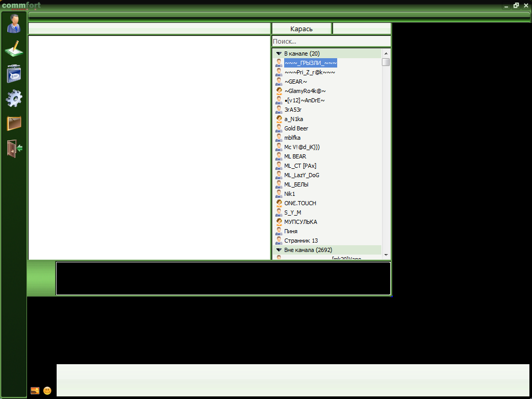Screen dimensions: 532x399
Task: Open the notepad with pencil icon
Action: click(x=14, y=49)
